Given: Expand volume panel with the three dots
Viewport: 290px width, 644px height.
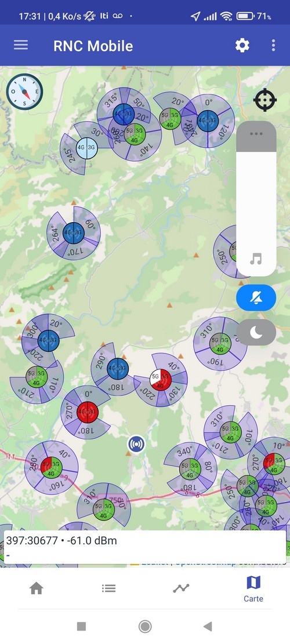Looking at the screenshot, I should [256, 134].
